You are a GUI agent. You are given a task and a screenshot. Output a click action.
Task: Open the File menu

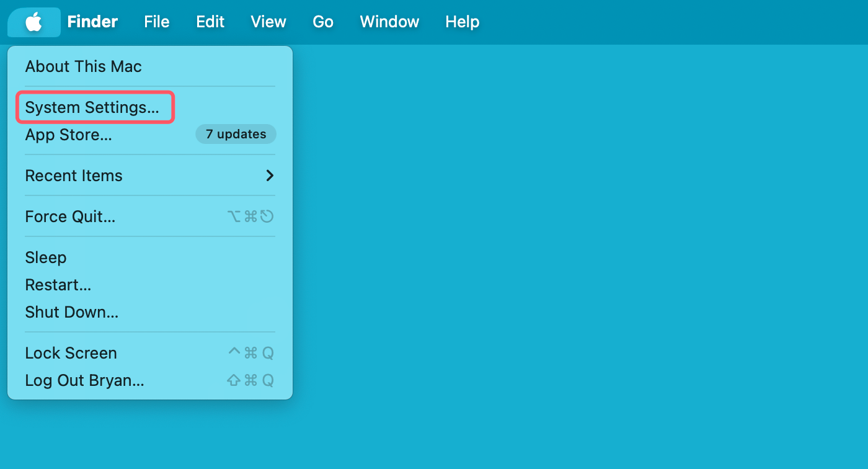click(x=156, y=22)
